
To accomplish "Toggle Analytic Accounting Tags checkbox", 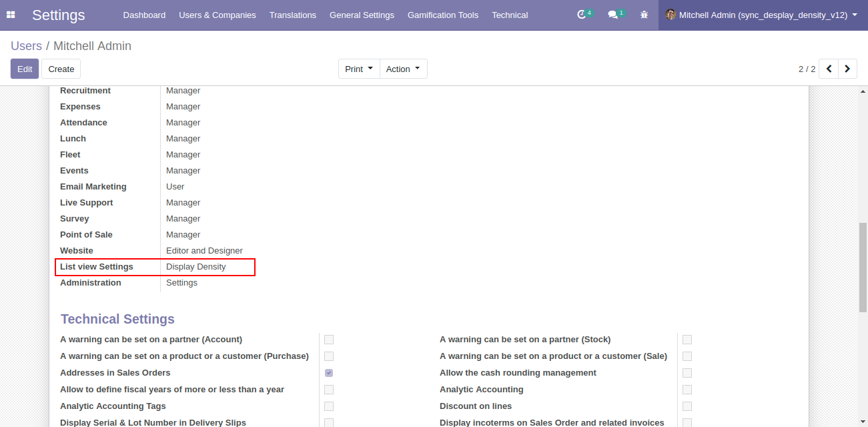I will pyautogui.click(x=329, y=406).
